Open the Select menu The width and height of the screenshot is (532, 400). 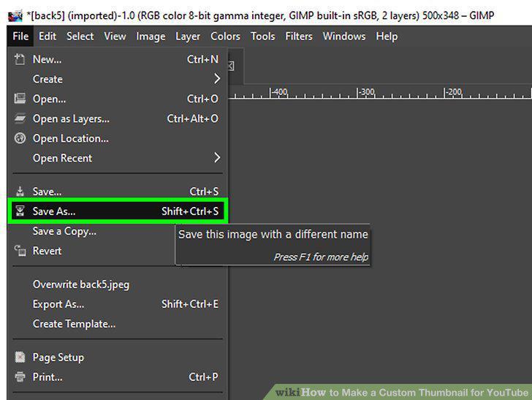80,36
